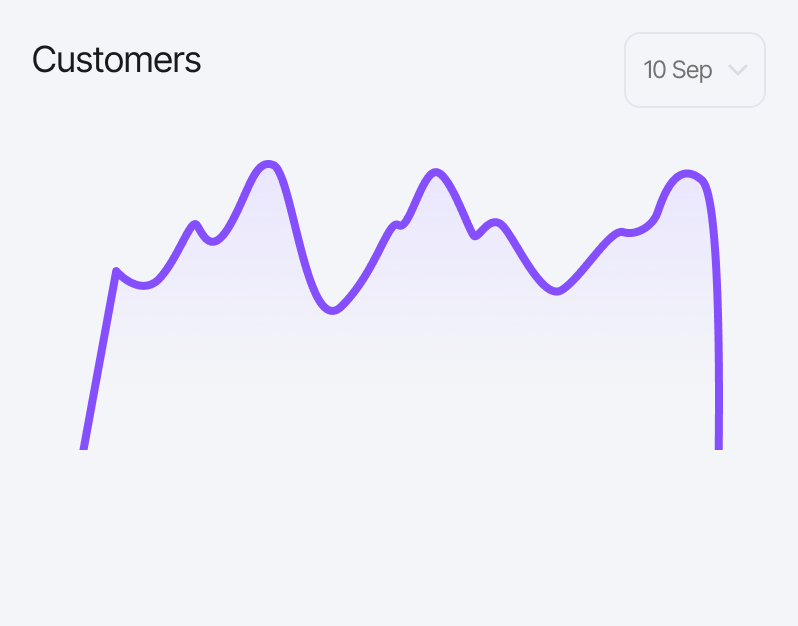Click the bottom-left starting point of the line
This screenshot has height=626, width=798.
pyautogui.click(x=84, y=447)
